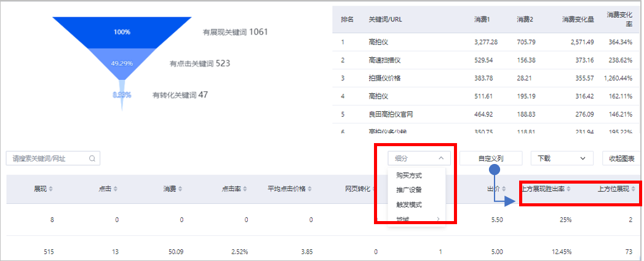
Task: Click the win rate 25%
Action: pyautogui.click(x=565, y=220)
